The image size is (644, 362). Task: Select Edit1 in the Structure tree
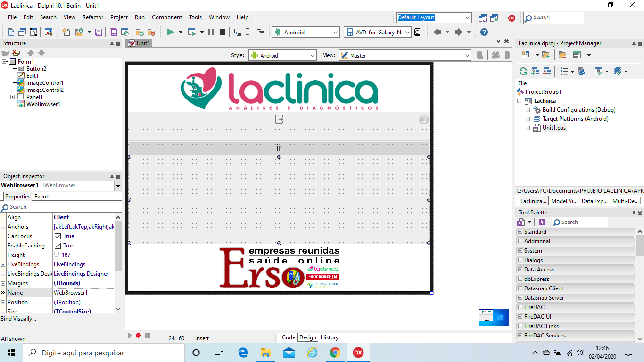coord(33,76)
